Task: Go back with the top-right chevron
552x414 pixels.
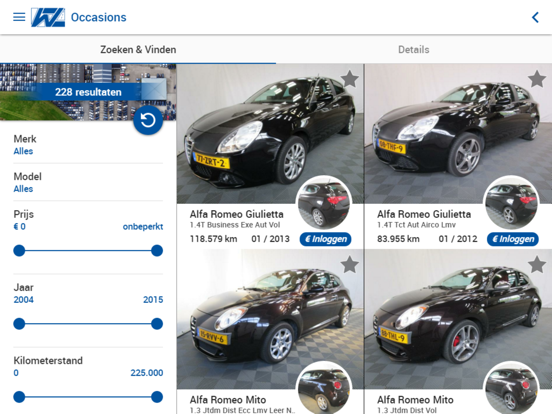Action: 535,17
